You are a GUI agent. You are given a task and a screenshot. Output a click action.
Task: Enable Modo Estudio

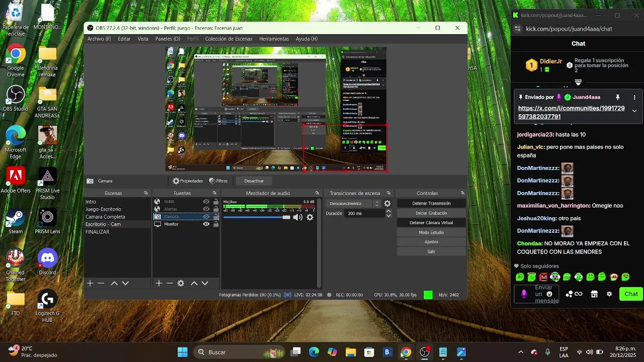(431, 232)
